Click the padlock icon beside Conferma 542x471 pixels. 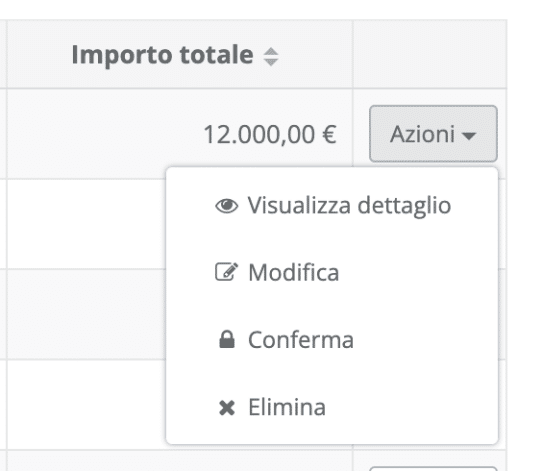227,339
